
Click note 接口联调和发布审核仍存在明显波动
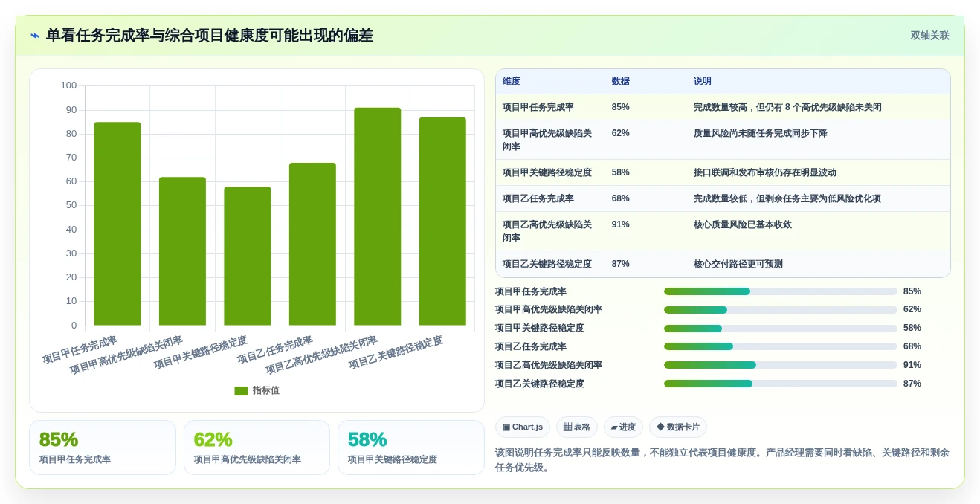click(x=765, y=172)
